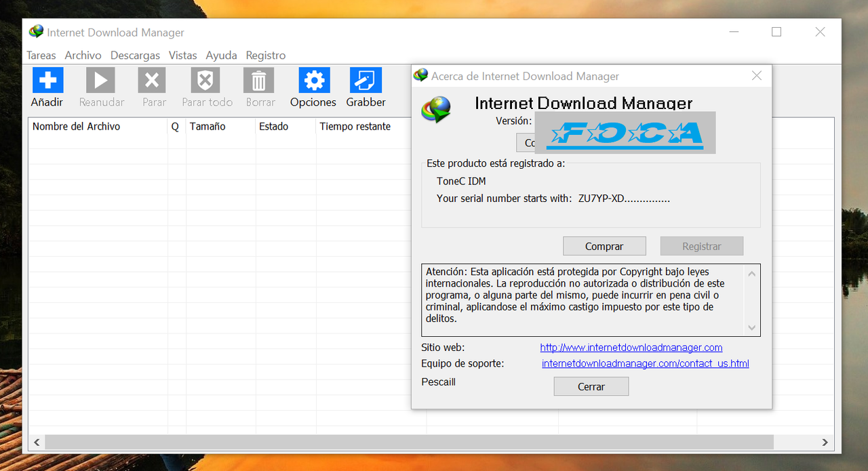Click the Q column header
Screen dimensions: 868x471
177,127
